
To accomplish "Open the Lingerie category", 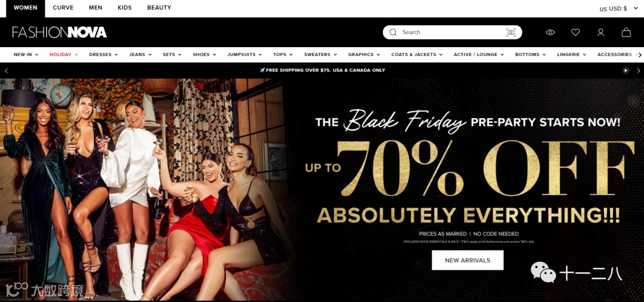I will click(x=571, y=54).
